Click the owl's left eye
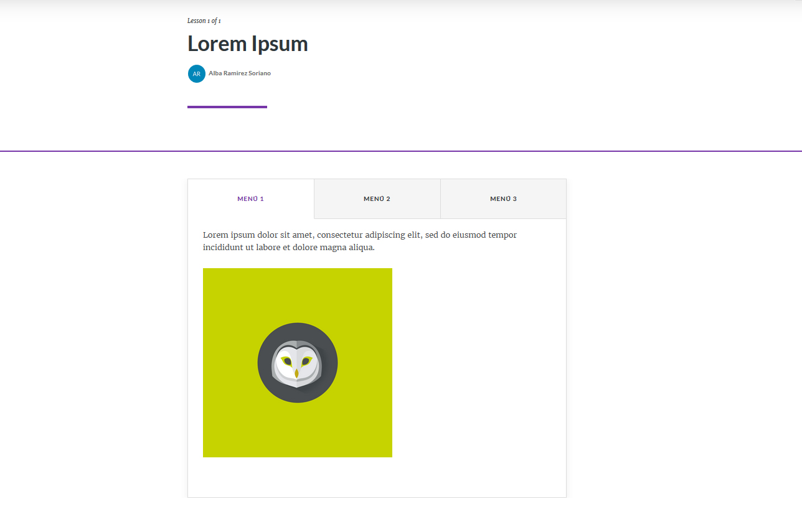 coord(287,361)
